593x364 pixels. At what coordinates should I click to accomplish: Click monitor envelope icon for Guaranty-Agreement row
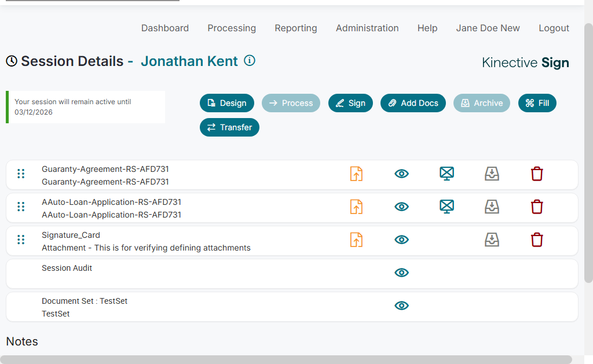click(x=446, y=174)
